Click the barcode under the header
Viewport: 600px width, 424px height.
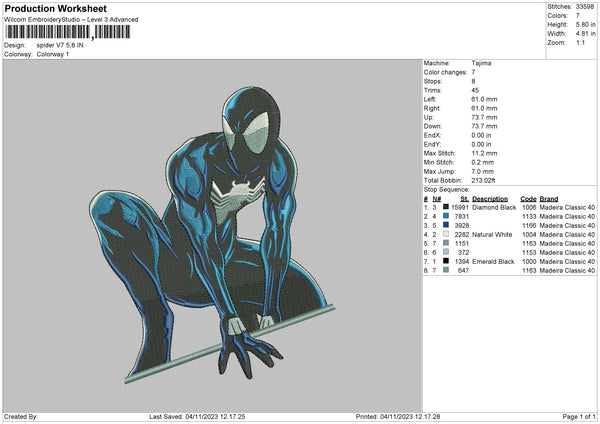pyautogui.click(x=68, y=32)
